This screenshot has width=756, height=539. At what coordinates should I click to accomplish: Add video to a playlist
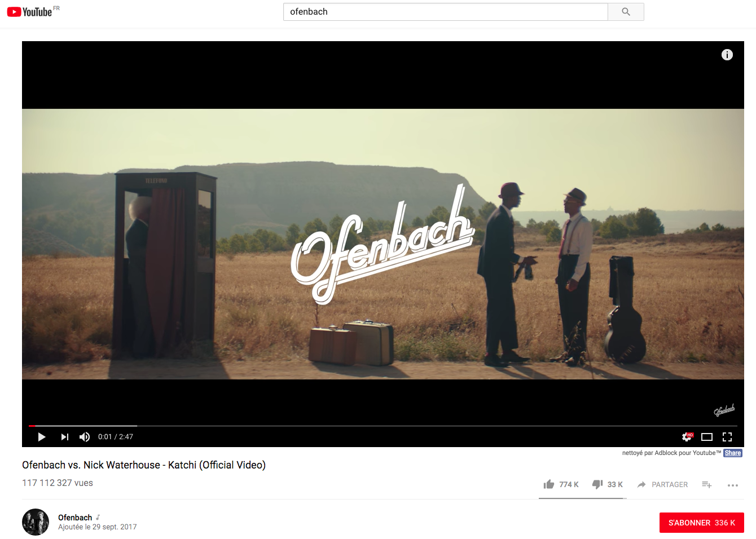point(706,484)
